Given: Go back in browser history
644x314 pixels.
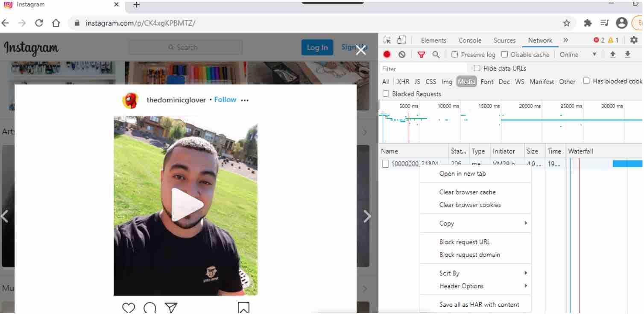Looking at the screenshot, I should point(5,23).
